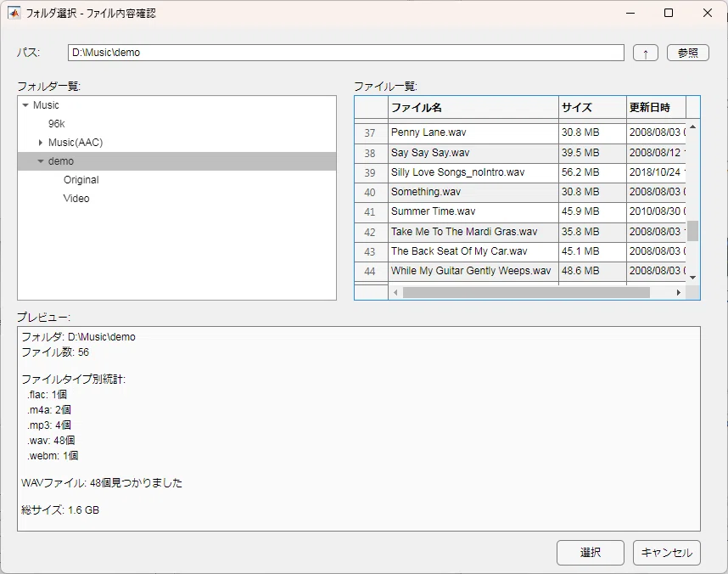Sort by ファイル名 column header
Image resolution: width=728 pixels, height=574 pixels.
point(473,107)
